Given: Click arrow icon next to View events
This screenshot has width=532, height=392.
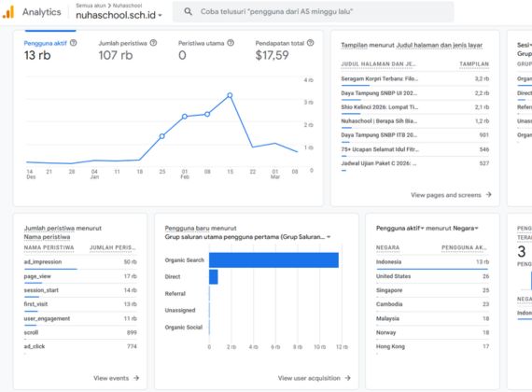Looking at the screenshot, I should point(136,378).
